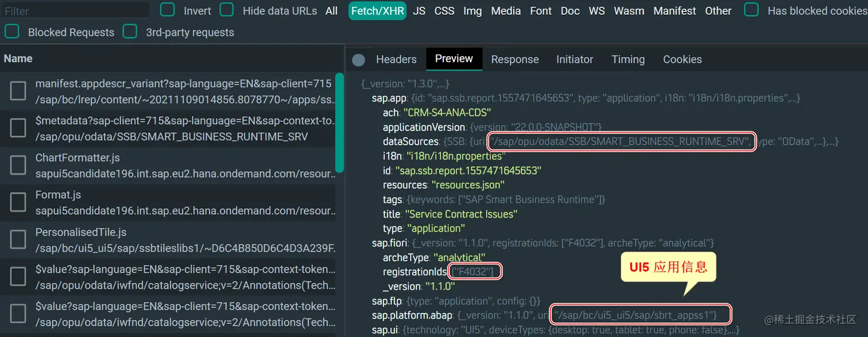Screen dimensions: 868x337
Task: Enable the Blocked Requests checkbox
Action: coord(12,32)
